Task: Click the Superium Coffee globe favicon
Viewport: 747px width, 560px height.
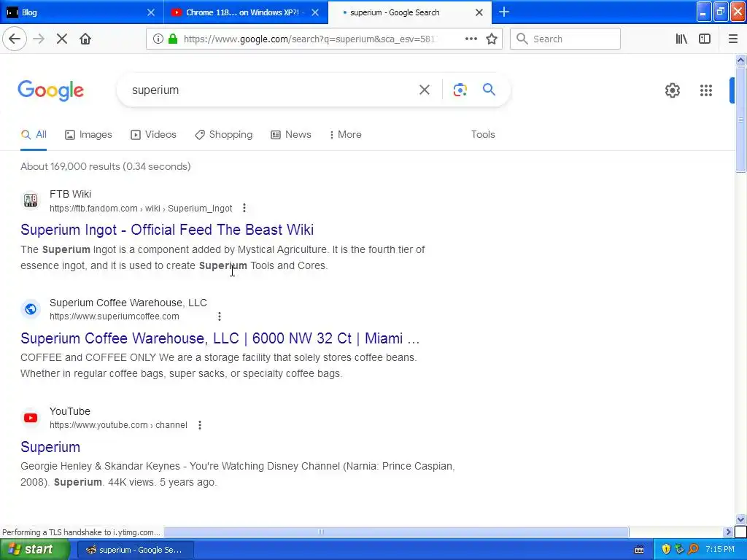Action: (31, 309)
